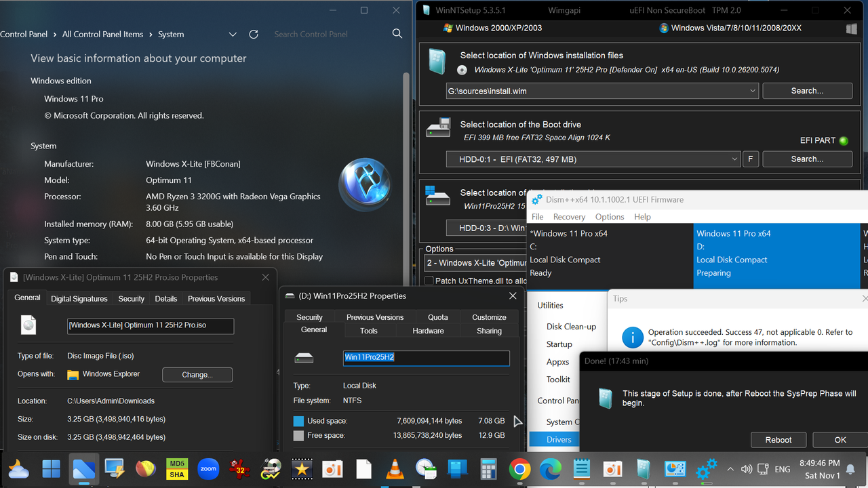This screenshot has height=488, width=868.
Task: Click the magnifier icon in Search Control Panel box
Action: point(397,34)
